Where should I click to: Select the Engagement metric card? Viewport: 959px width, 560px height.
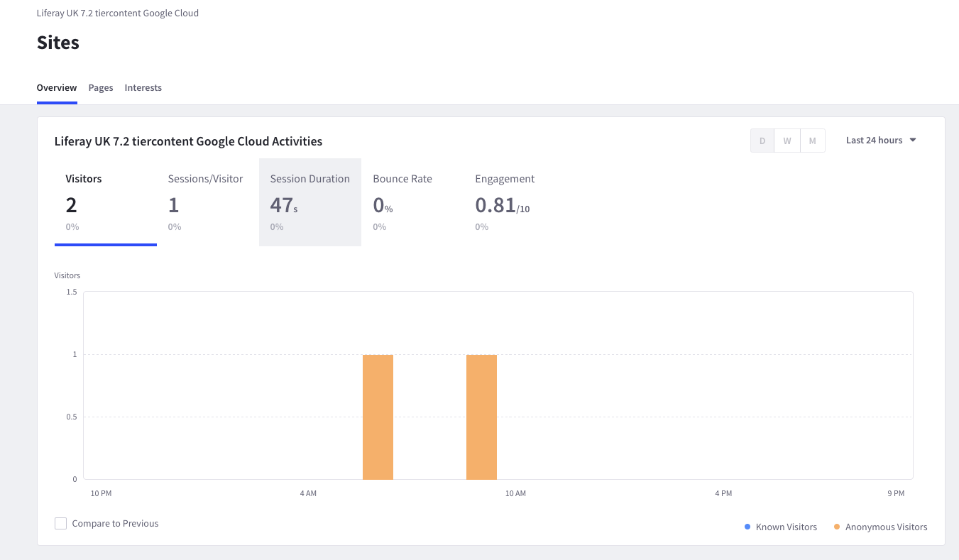pyautogui.click(x=515, y=202)
